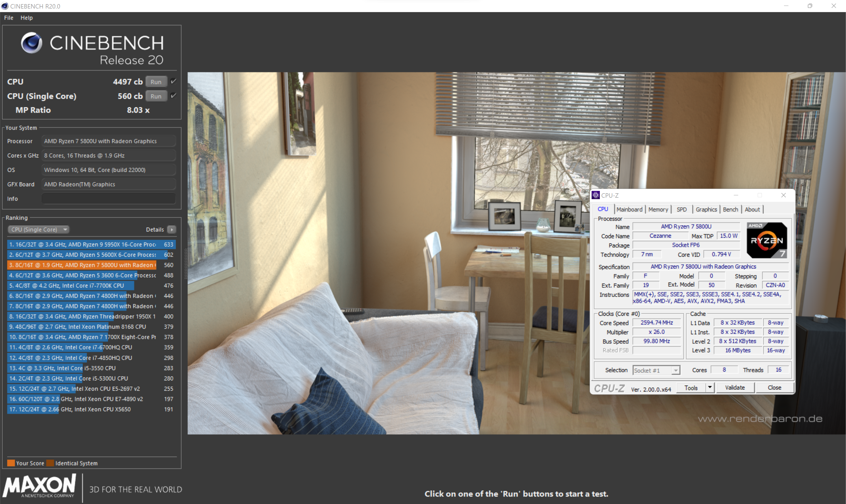Click the Validate button in CPU-Z
846x504 pixels.
click(735, 387)
